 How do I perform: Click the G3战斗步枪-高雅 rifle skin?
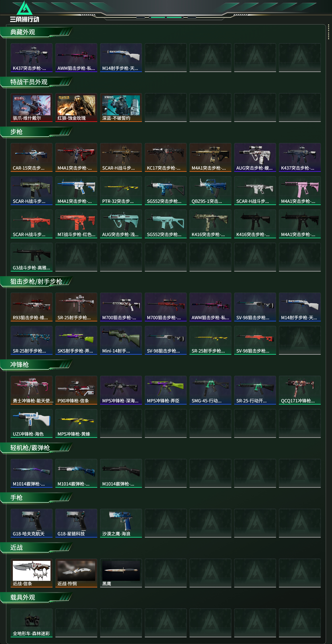31,257
